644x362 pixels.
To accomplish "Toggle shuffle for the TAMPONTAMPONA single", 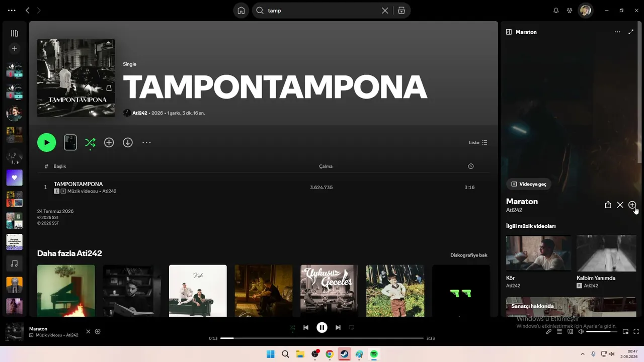I will (90, 142).
